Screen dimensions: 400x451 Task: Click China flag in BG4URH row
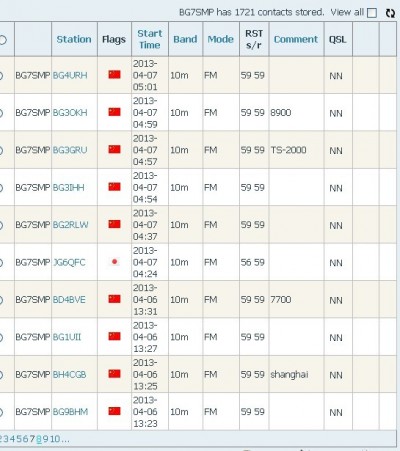point(114,74)
